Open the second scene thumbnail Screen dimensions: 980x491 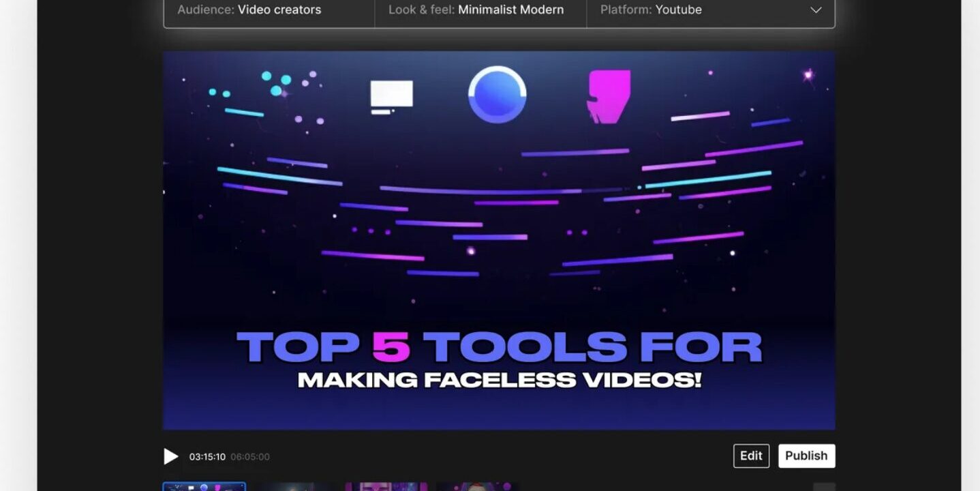coord(295,487)
